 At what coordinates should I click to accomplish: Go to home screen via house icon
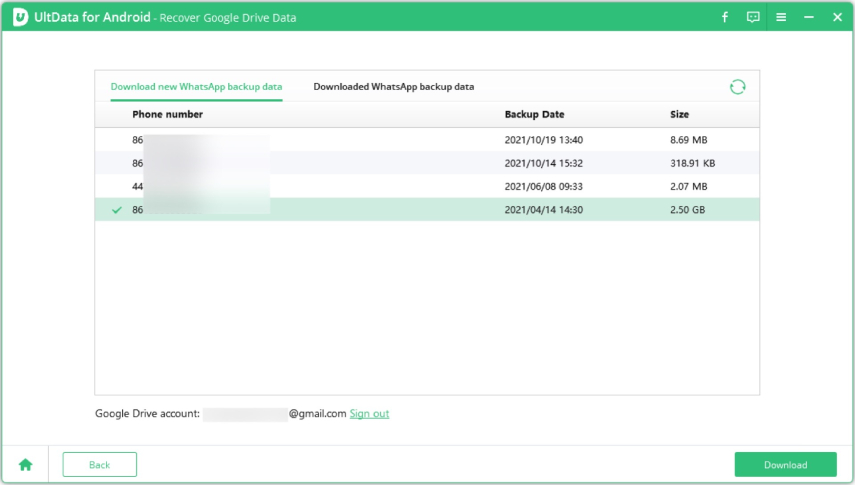[25, 464]
